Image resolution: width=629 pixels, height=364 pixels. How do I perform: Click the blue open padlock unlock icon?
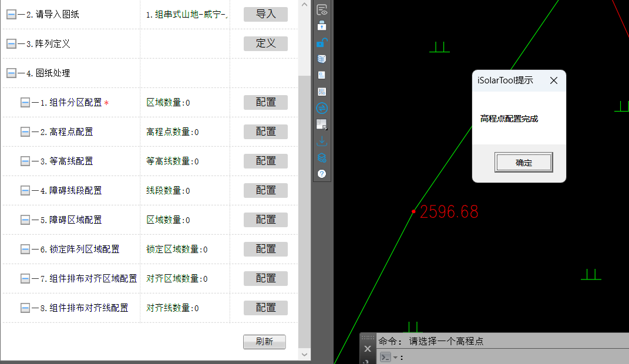coord(322,42)
